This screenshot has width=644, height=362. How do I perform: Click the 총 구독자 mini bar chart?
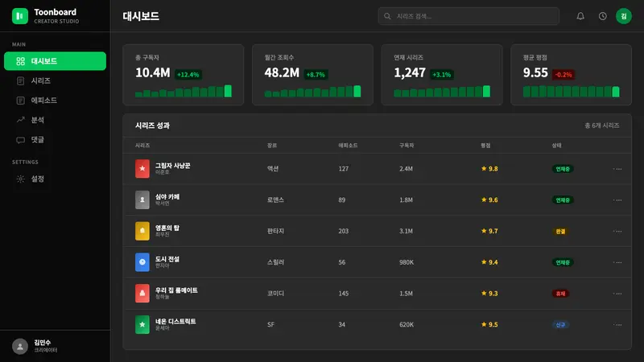[184, 91]
